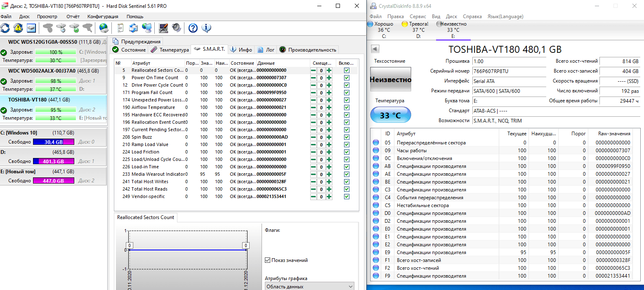Click the blue-framed disk drive toolbar icon
Screen dimensions: 644x290
(31, 28)
